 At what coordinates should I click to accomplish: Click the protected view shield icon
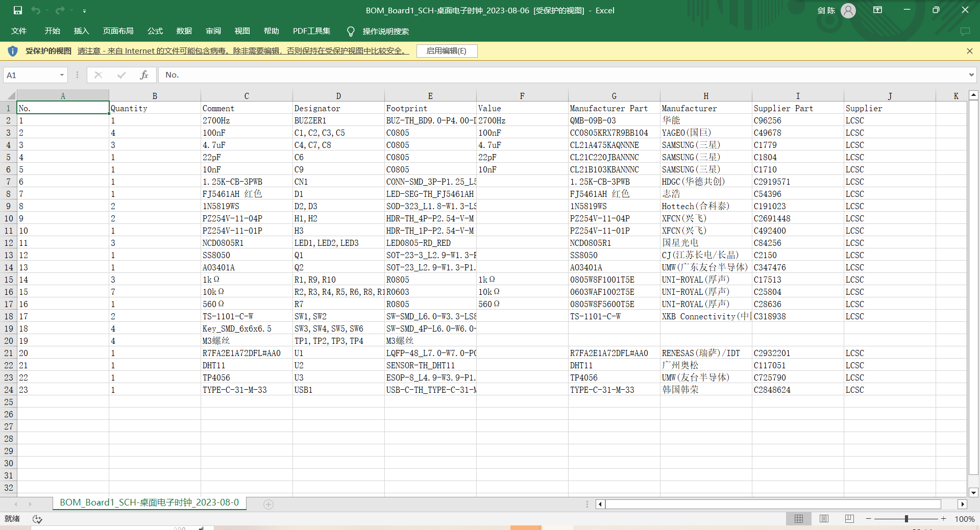(13, 51)
